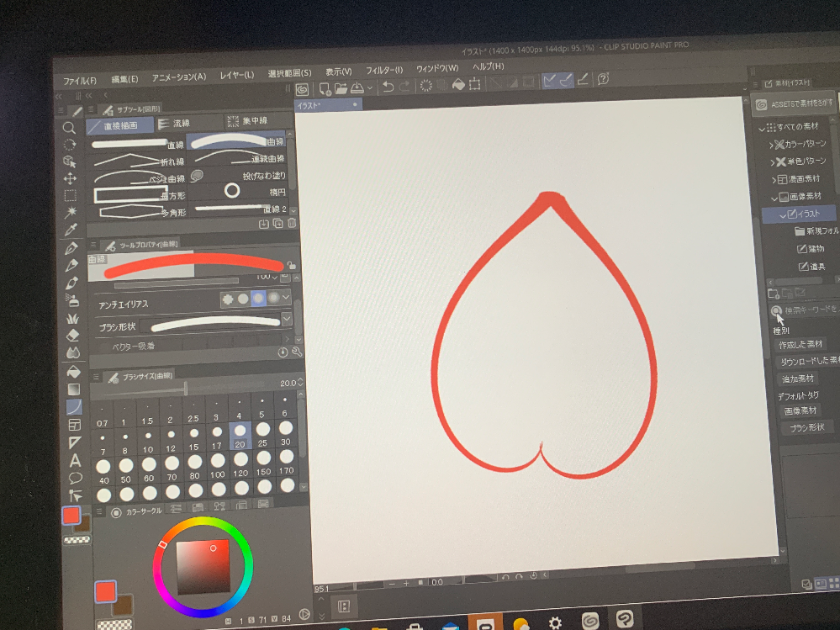Click the Scale/Rotate transform icon

[x=474, y=83]
